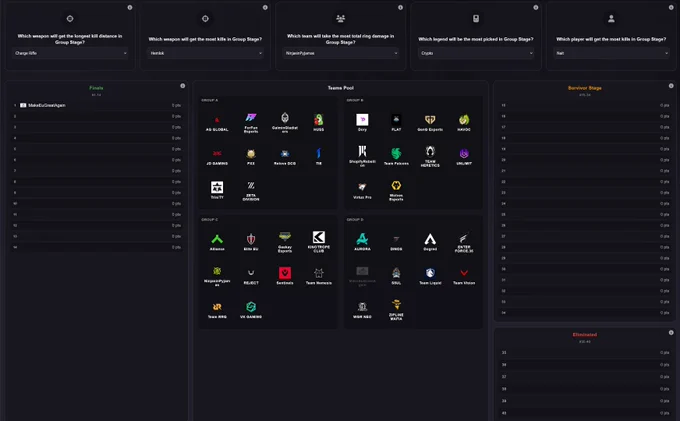Select the Gen.G Esports team logo
Screen dimensions: 680x421
(x=430, y=120)
